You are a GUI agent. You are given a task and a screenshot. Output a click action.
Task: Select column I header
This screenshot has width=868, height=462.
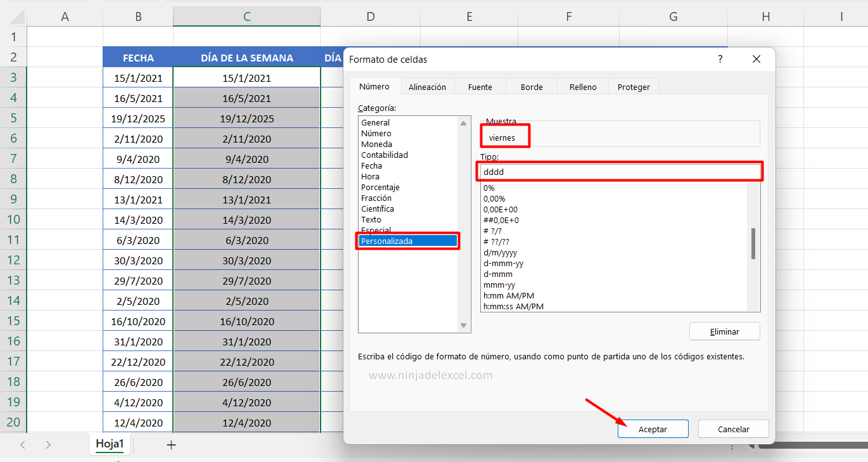click(841, 16)
